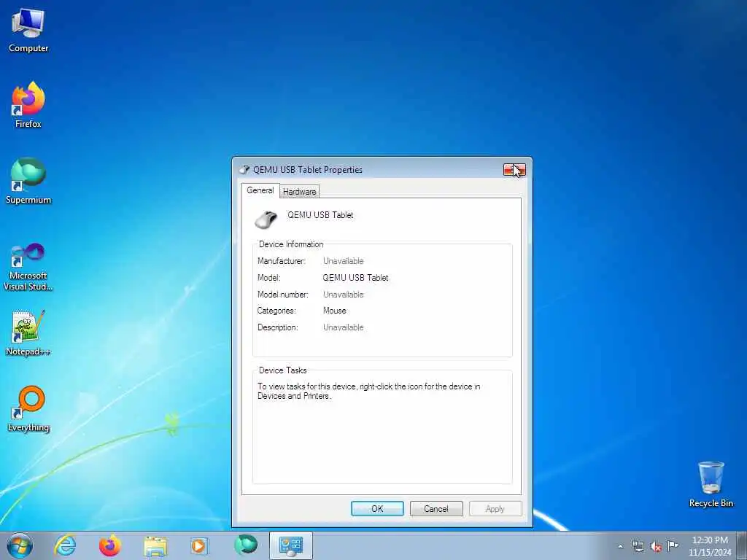Viewport: 747px width, 560px height.
Task: Click the Devices and Printers taskbar button
Action: [x=290, y=545]
